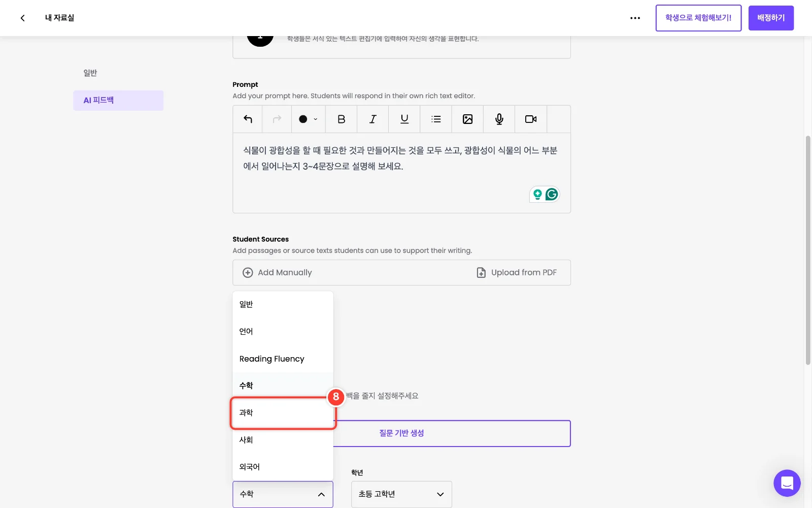The height and width of the screenshot is (508, 812).
Task: Select 언어 from the subject list
Action: pyautogui.click(x=283, y=331)
